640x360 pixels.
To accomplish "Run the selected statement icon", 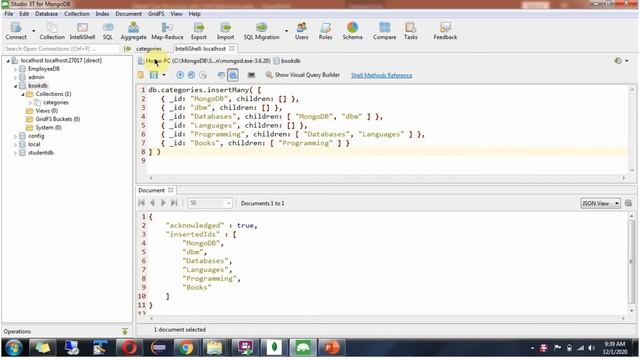I will click(x=191, y=75).
